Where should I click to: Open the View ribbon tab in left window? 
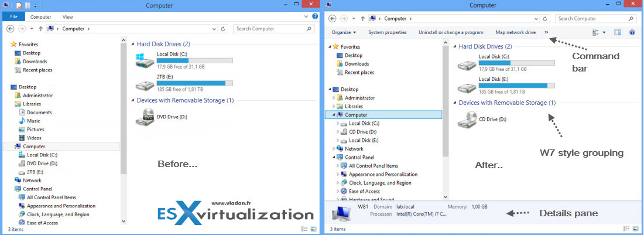coord(68,17)
